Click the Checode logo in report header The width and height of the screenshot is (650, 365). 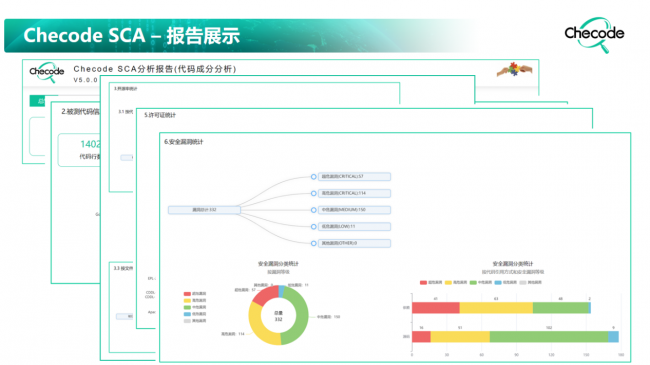46,72
